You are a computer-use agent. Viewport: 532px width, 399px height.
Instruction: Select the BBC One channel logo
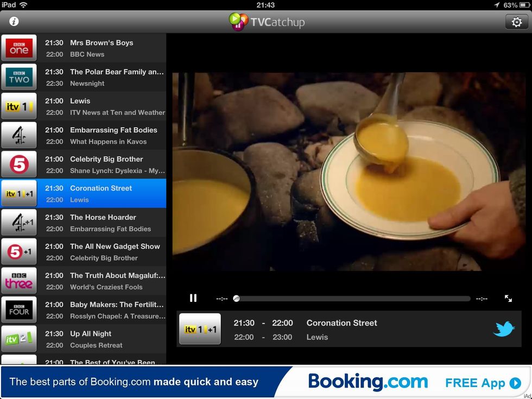coord(19,48)
